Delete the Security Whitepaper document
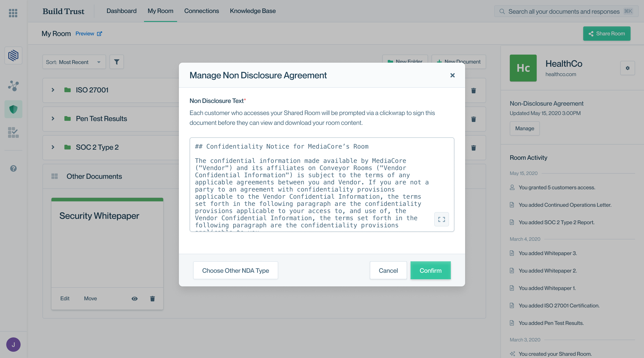The width and height of the screenshot is (644, 358). pos(152,298)
